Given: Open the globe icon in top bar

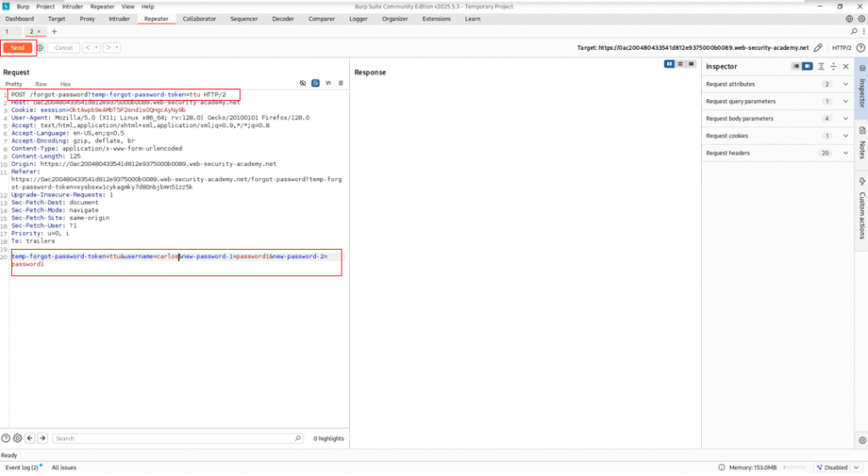Looking at the screenshot, I should tap(849, 19).
